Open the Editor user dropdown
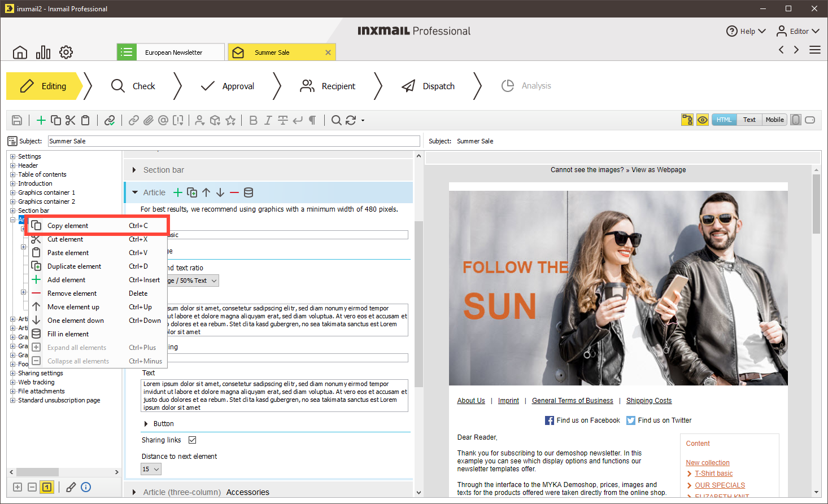 798,31
